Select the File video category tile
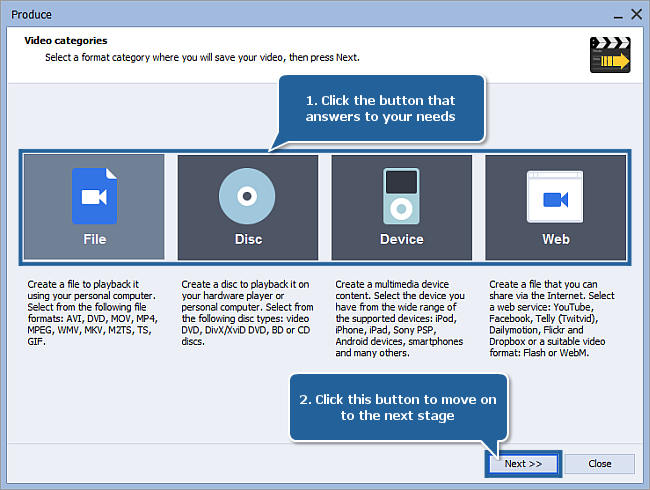 coord(94,207)
